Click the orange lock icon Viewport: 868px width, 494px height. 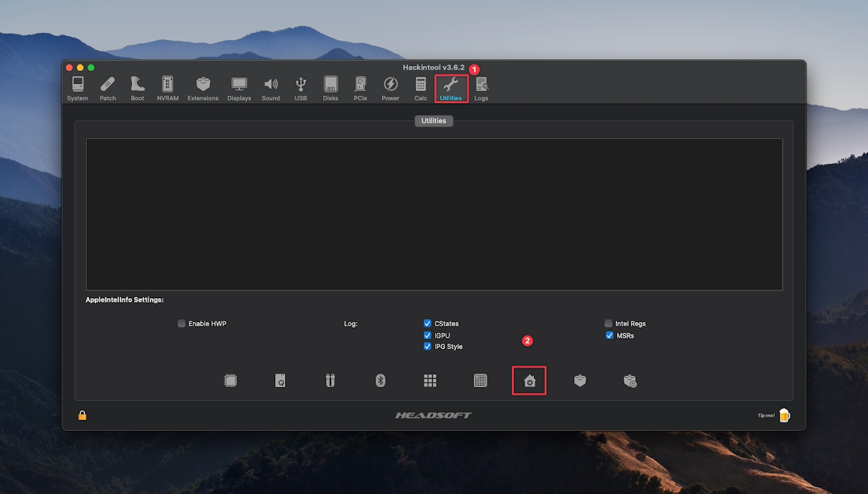[x=82, y=415]
